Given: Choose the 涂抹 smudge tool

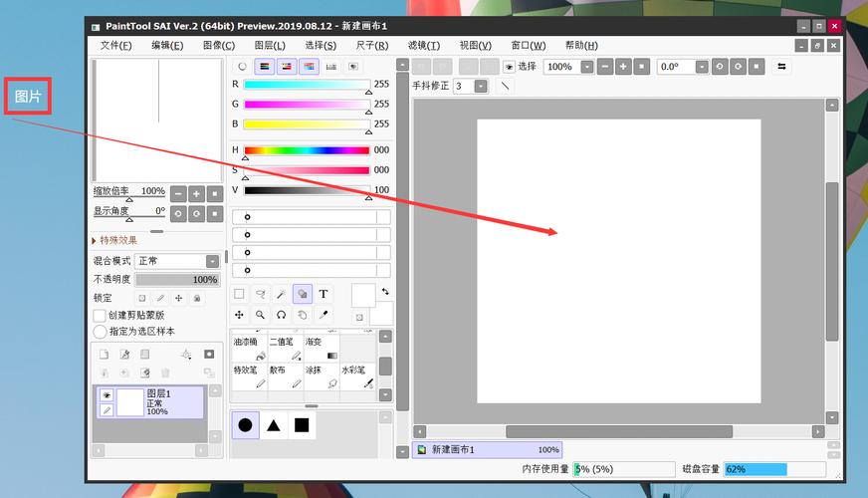Looking at the screenshot, I should click(x=322, y=376).
